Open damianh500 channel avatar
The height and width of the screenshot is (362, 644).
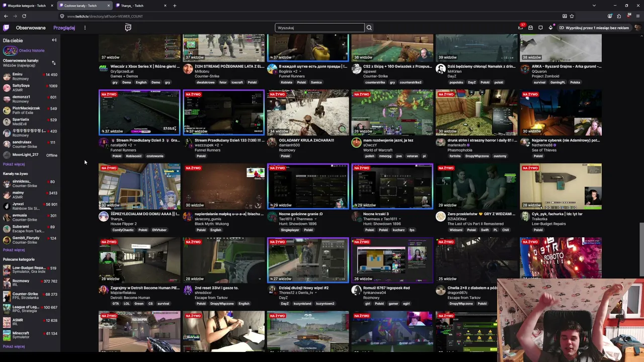[x=272, y=143]
